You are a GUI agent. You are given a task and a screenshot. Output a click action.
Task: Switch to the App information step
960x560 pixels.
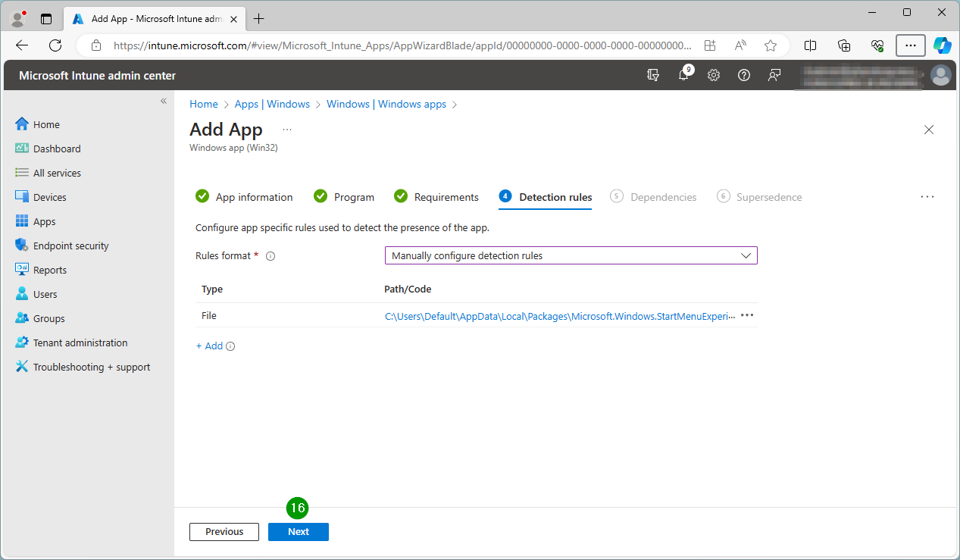point(245,197)
